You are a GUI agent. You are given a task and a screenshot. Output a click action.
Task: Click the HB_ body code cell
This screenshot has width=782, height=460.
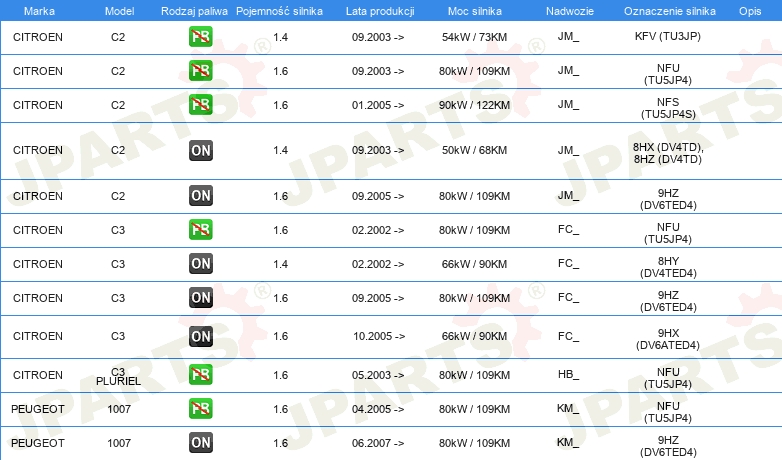[568, 374]
